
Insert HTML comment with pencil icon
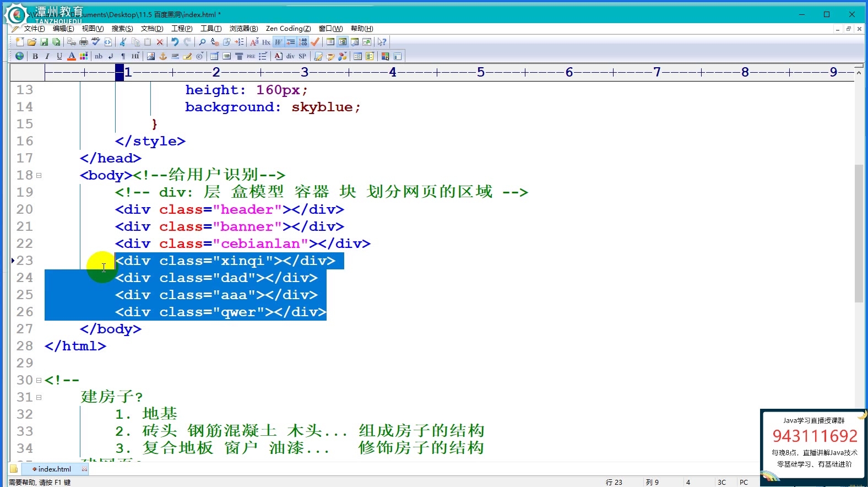coord(187,56)
